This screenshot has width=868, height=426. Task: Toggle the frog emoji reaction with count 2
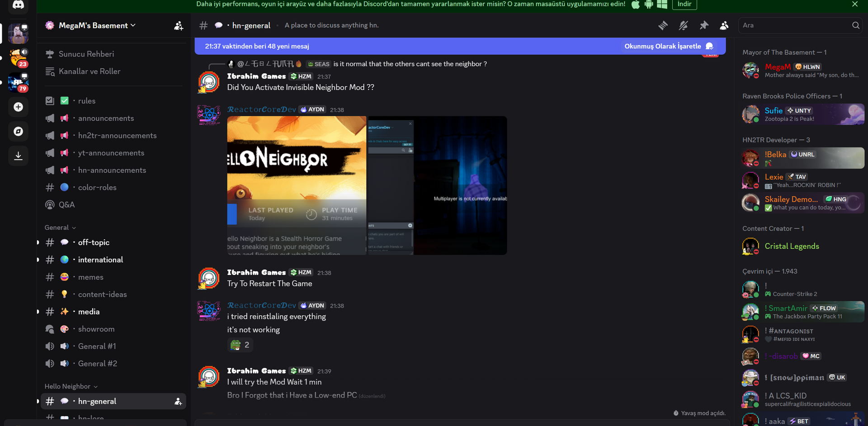point(240,345)
